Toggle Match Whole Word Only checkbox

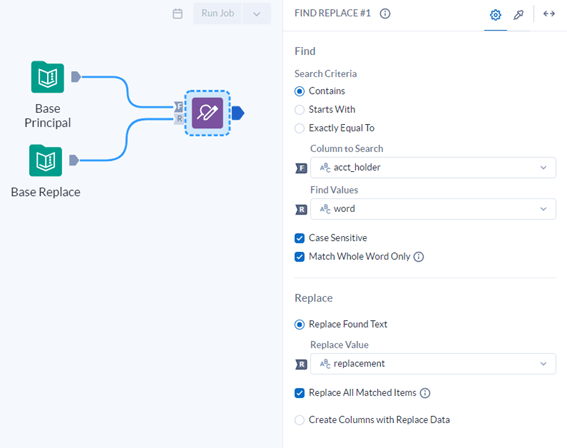coord(299,257)
